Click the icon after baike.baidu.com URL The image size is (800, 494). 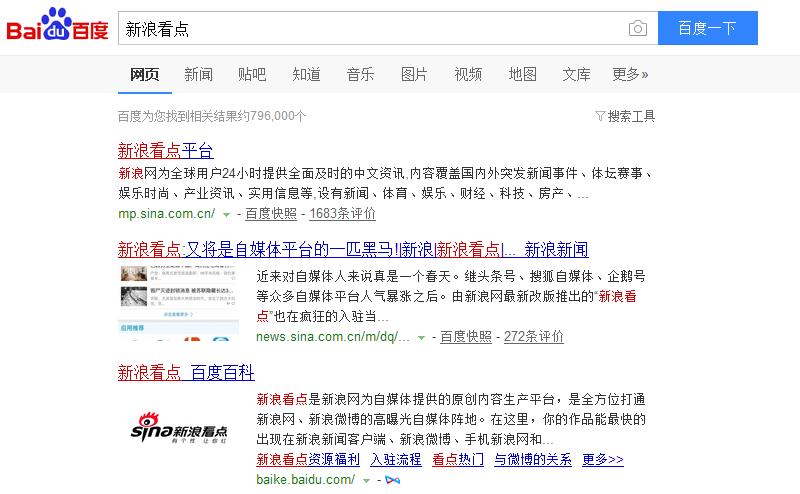click(x=392, y=480)
